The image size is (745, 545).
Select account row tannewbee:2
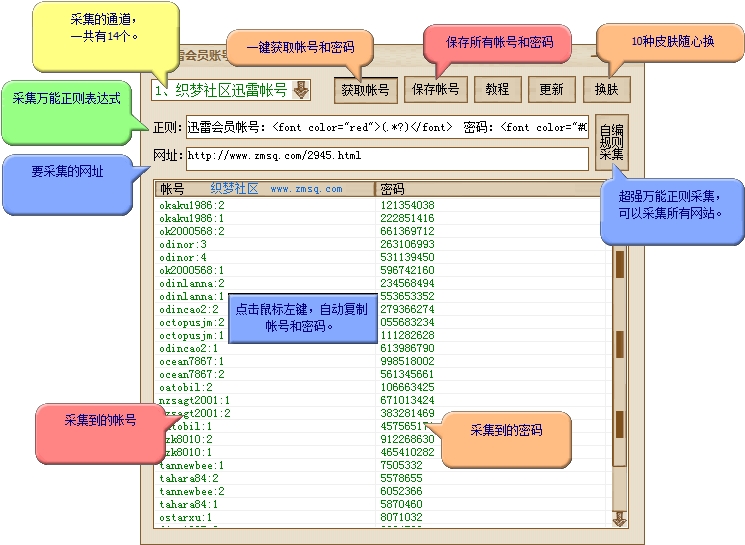(192, 491)
